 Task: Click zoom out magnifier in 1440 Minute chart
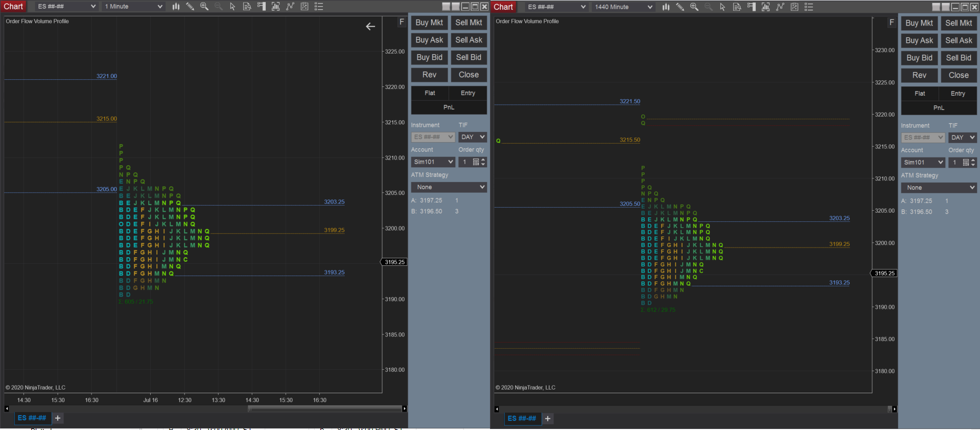click(708, 7)
